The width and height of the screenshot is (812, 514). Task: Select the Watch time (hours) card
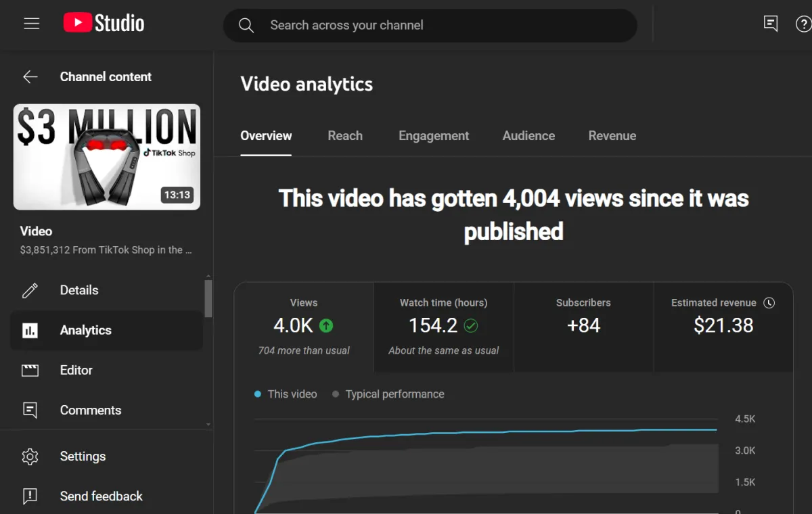coord(444,327)
